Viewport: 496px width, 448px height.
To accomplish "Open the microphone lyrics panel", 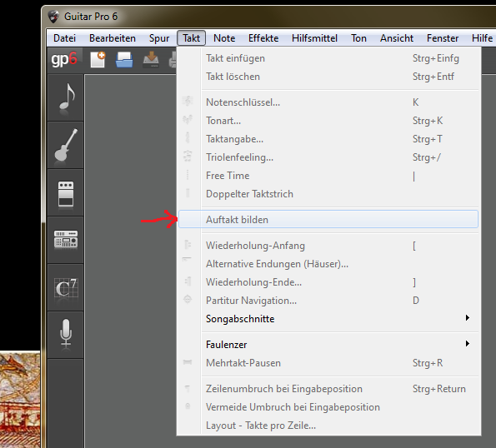I will click(x=66, y=335).
